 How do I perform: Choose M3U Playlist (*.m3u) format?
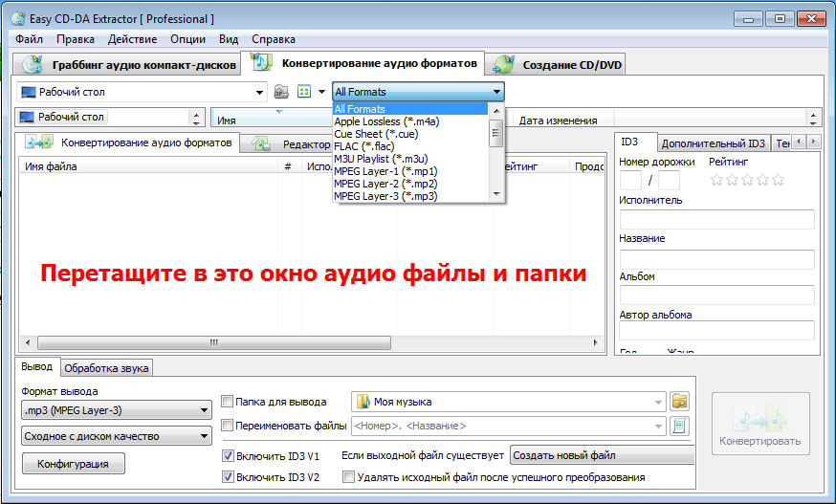point(409,159)
